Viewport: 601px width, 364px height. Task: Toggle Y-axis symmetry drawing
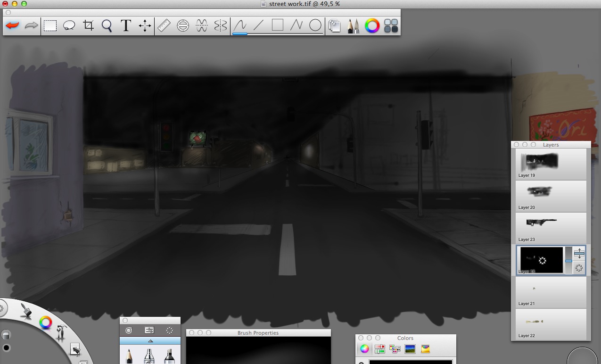[221, 25]
